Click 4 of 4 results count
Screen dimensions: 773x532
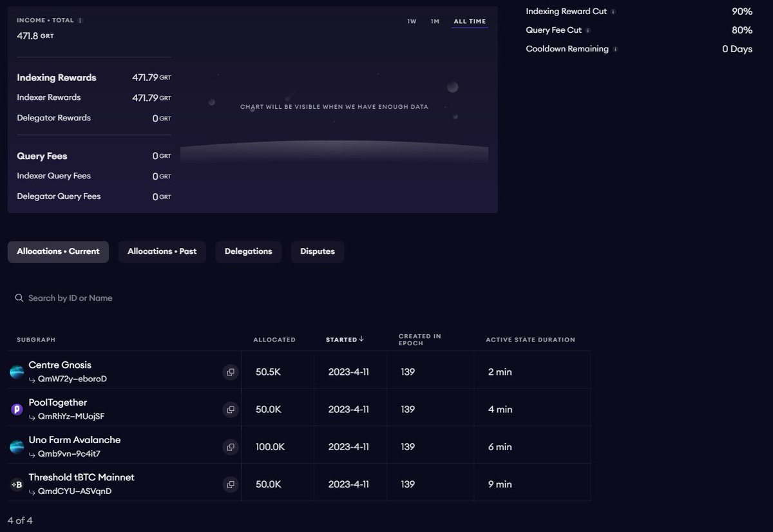[20, 520]
